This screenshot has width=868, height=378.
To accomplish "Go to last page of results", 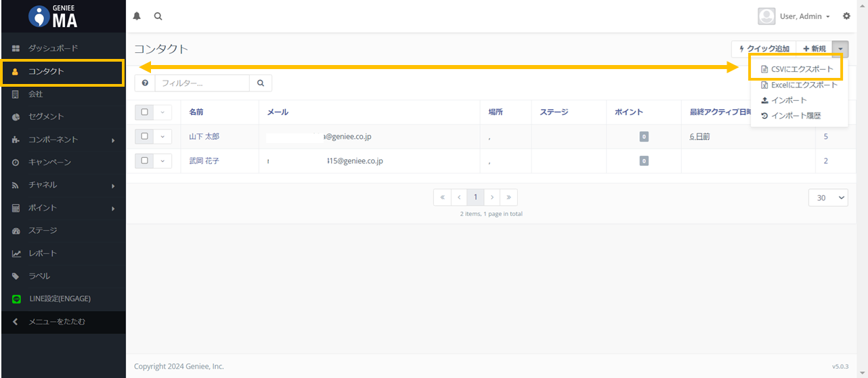I will pyautogui.click(x=508, y=197).
